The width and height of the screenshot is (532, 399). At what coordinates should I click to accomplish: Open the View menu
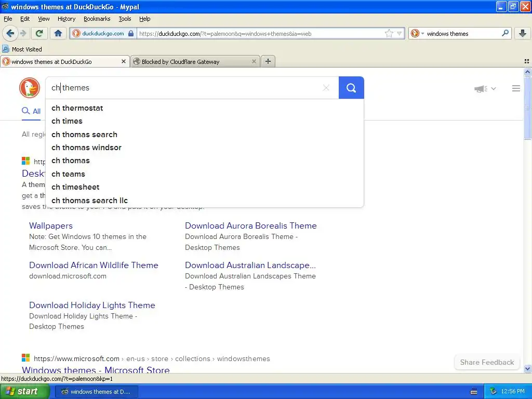44,19
